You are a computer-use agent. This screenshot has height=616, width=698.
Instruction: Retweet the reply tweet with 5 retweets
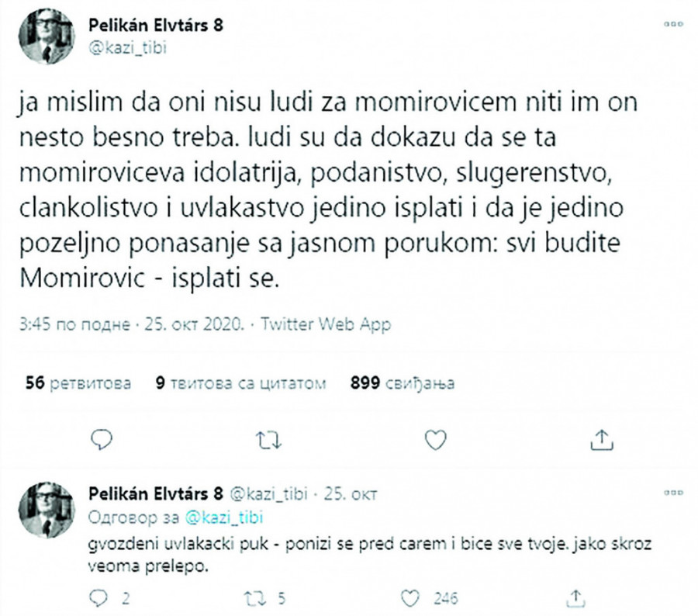[253, 597]
